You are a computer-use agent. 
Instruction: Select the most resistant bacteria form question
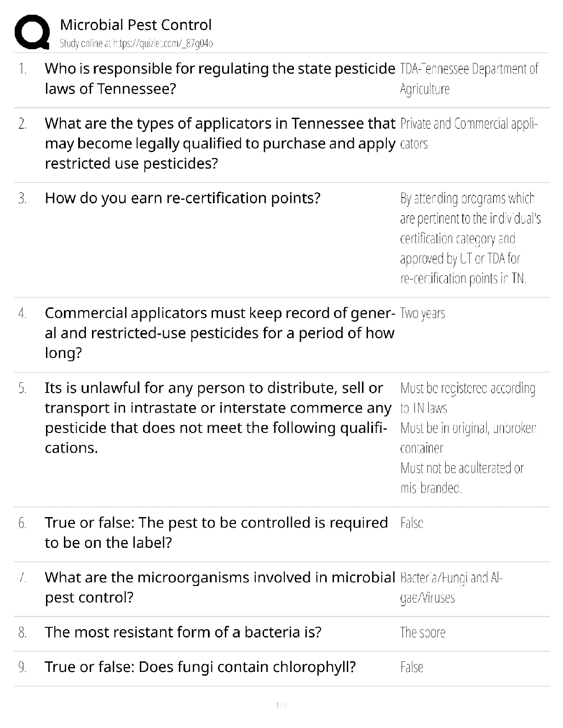coord(183,632)
